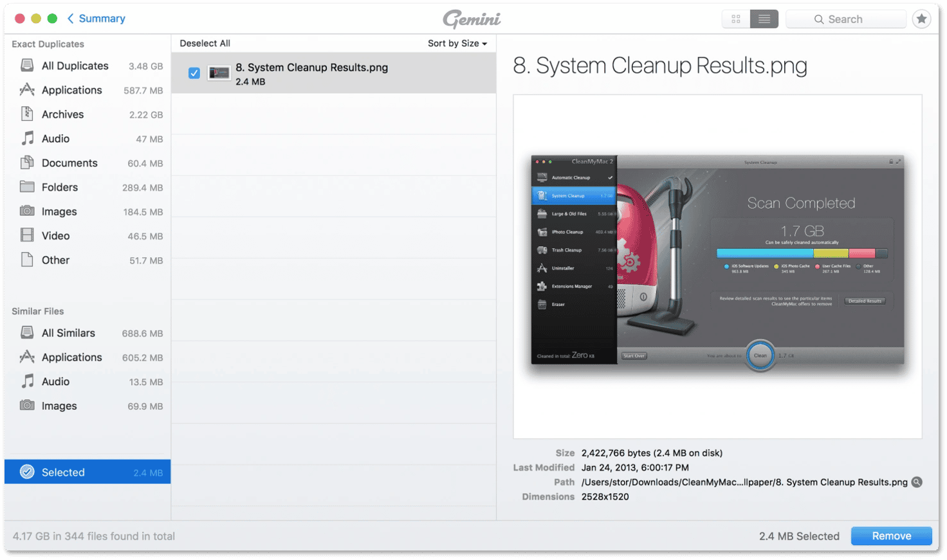The height and width of the screenshot is (560, 947).
Task: Click the 2,422,766 bytes size value
Action: 652,453
